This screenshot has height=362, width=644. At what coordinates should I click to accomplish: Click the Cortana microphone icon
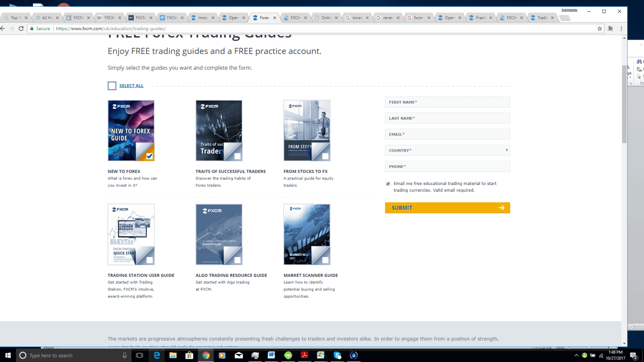[x=124, y=355]
